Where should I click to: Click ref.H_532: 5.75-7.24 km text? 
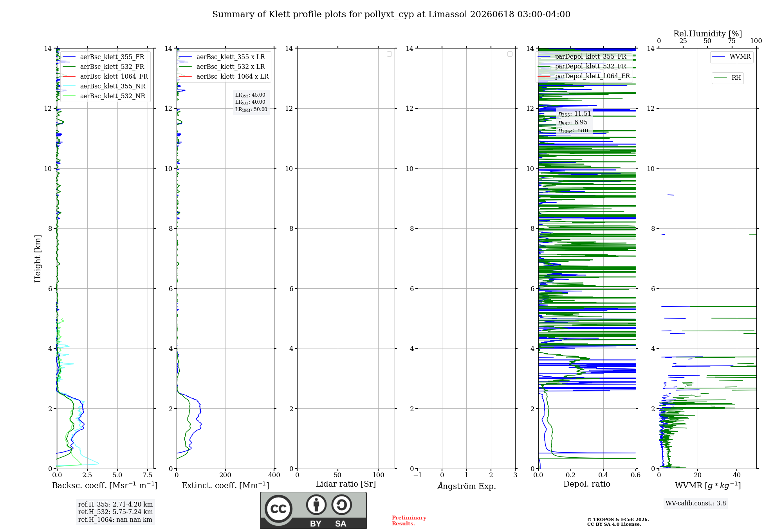coord(115,512)
